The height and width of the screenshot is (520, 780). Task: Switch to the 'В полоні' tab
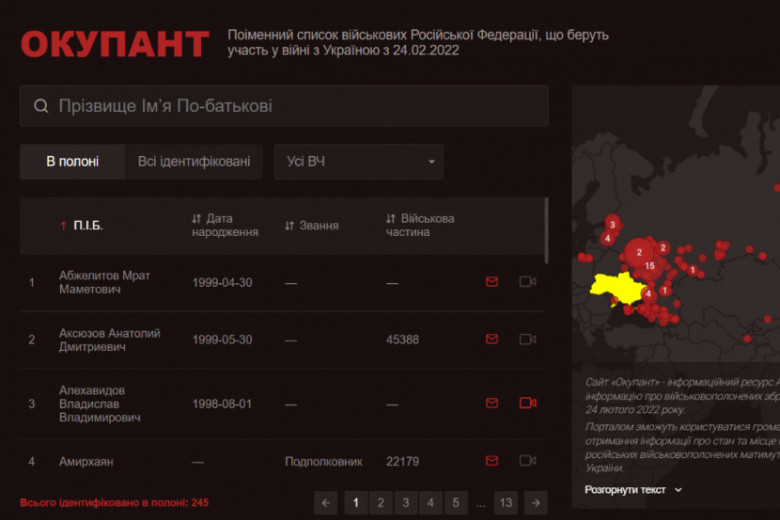[x=72, y=161]
